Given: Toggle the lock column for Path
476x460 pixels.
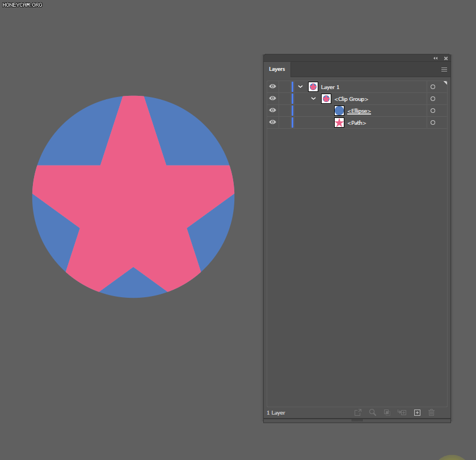Looking at the screenshot, I should click(x=285, y=123).
